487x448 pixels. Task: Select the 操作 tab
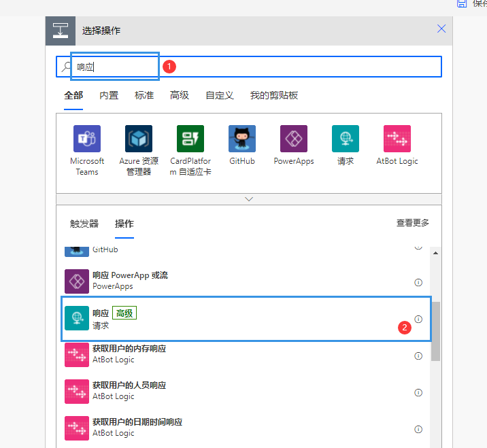coord(124,224)
